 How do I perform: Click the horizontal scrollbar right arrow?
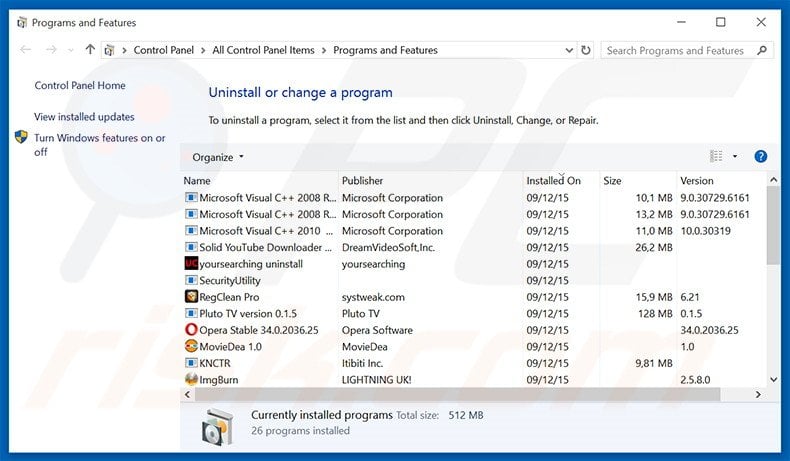tap(758, 394)
